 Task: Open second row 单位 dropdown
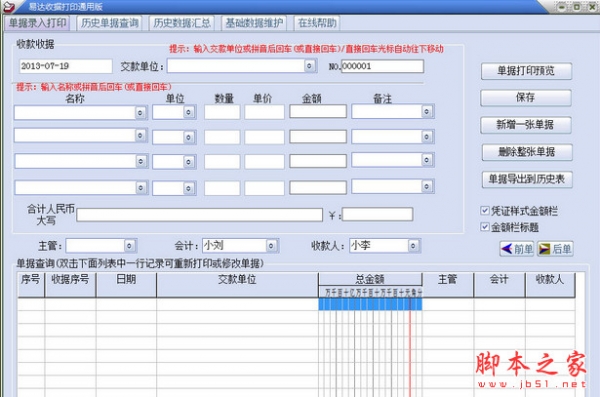(188, 137)
